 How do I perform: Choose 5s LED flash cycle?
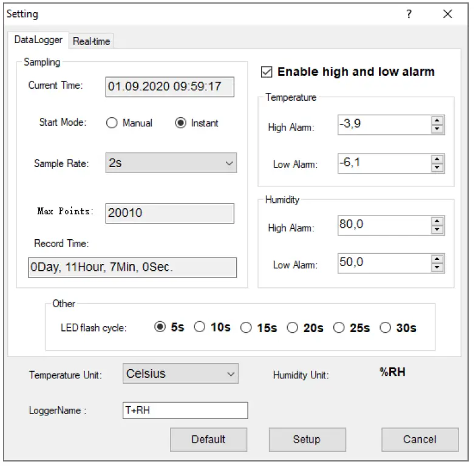(160, 327)
